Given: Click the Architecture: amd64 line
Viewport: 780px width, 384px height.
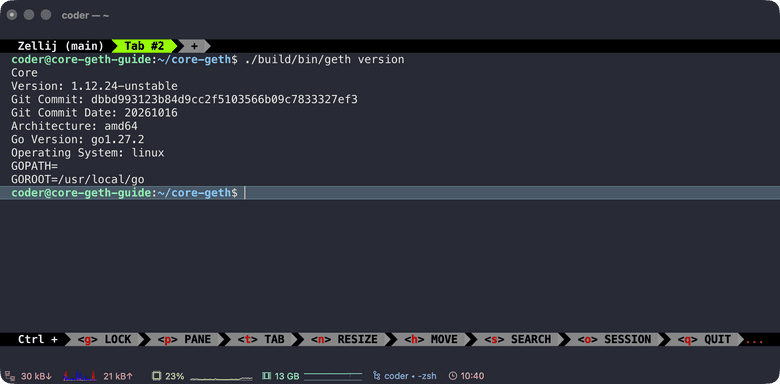Looking at the screenshot, I should pos(75,126).
